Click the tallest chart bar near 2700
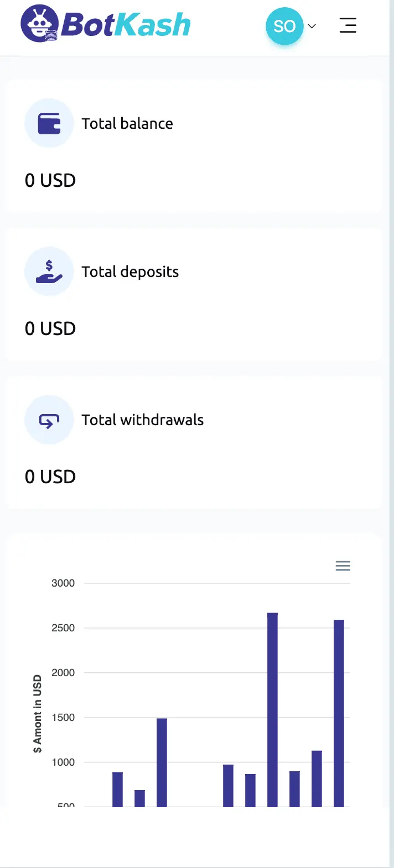The width and height of the screenshot is (394, 868). 272,710
